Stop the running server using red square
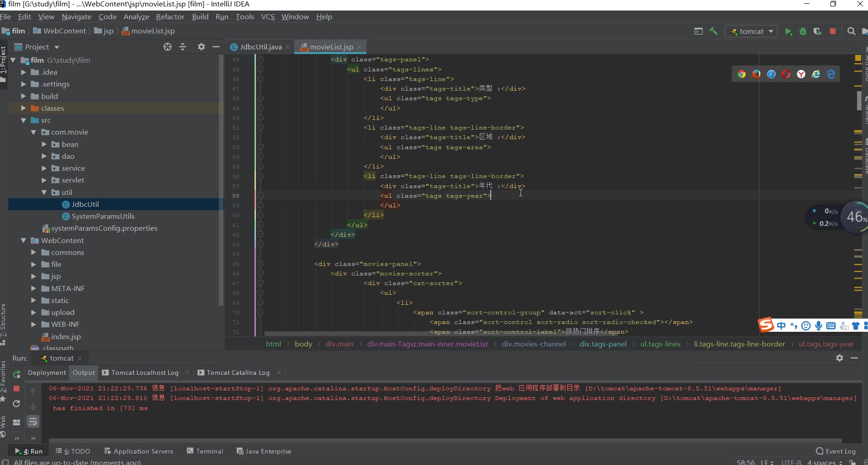 pyautogui.click(x=833, y=31)
